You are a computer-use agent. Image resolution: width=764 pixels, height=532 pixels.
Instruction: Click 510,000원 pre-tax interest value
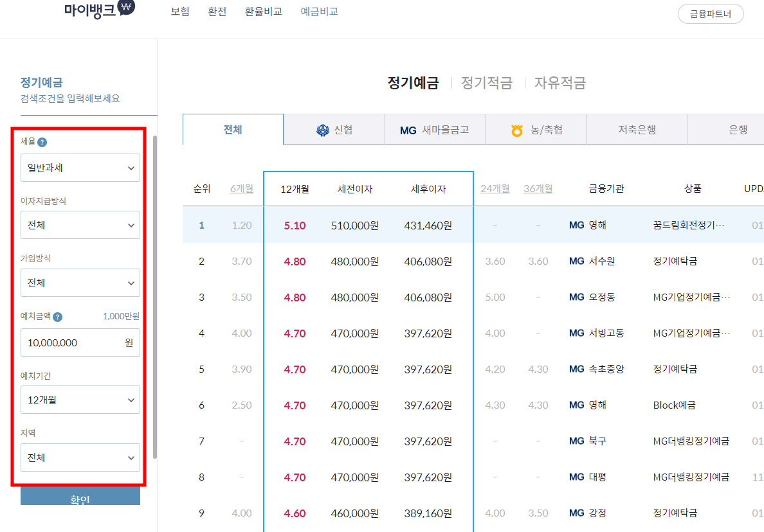(x=355, y=226)
